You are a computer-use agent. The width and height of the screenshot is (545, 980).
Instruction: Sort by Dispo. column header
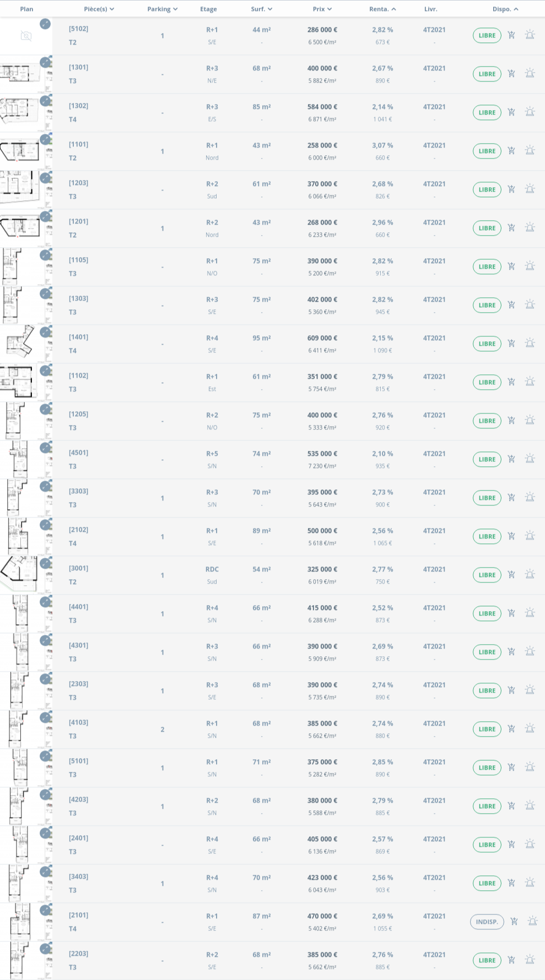pyautogui.click(x=505, y=9)
